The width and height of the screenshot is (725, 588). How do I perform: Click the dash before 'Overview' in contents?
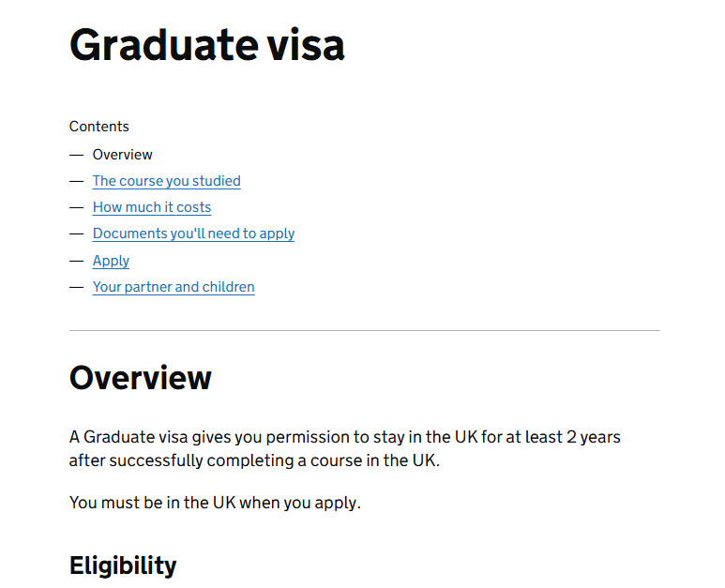point(76,155)
